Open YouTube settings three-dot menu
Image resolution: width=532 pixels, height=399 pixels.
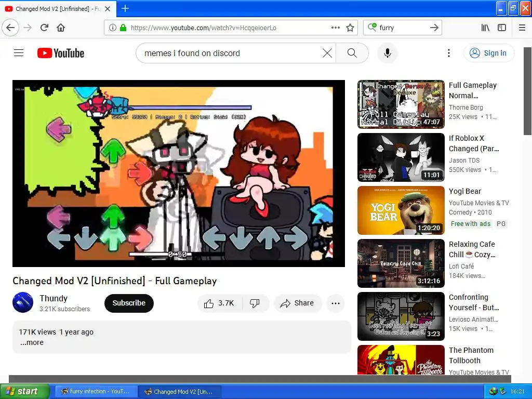click(448, 53)
